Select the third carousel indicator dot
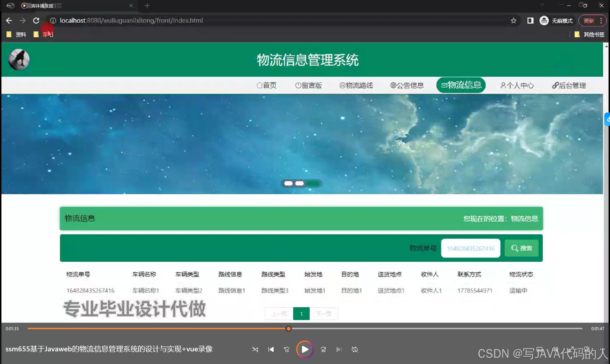 [x=313, y=183]
